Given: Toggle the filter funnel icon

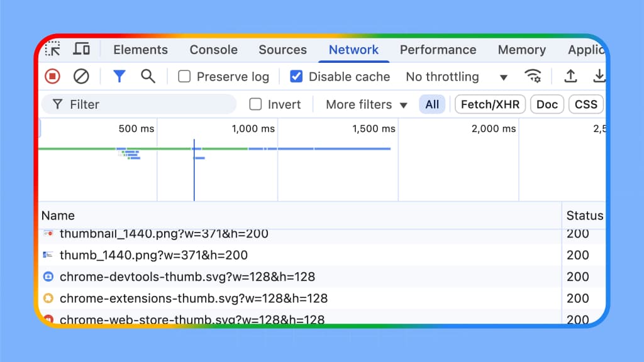Looking at the screenshot, I should coord(119,77).
